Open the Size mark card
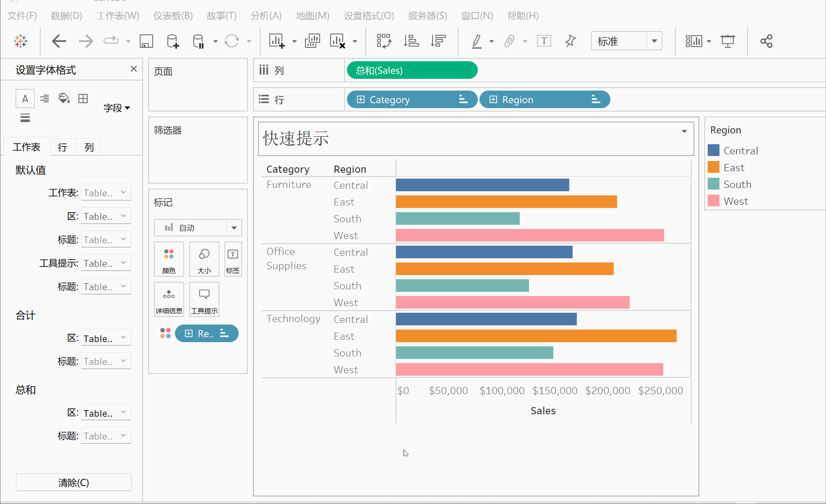 tap(204, 259)
